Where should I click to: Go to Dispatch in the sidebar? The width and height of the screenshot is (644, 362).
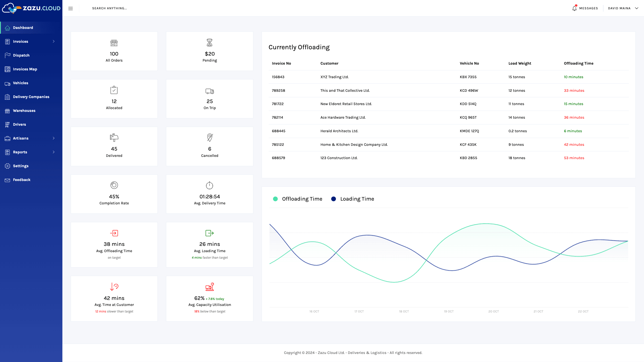pos(31,55)
